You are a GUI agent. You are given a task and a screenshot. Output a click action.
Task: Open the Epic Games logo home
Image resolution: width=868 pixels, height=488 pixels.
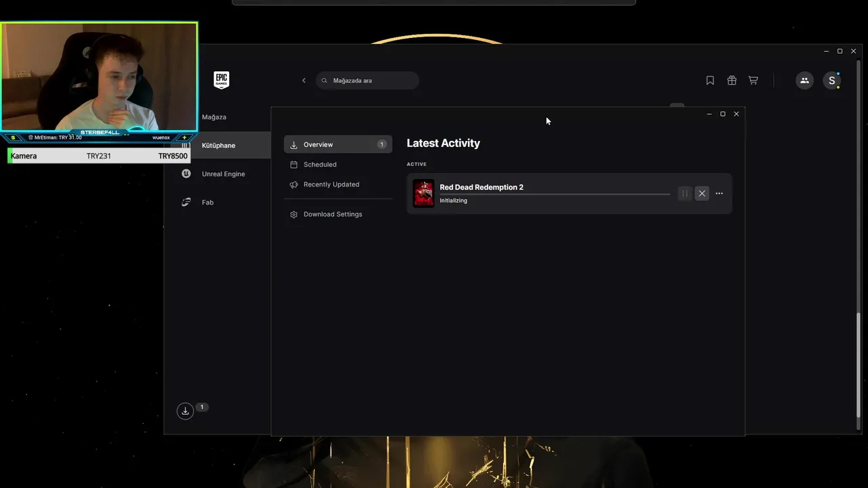click(221, 80)
